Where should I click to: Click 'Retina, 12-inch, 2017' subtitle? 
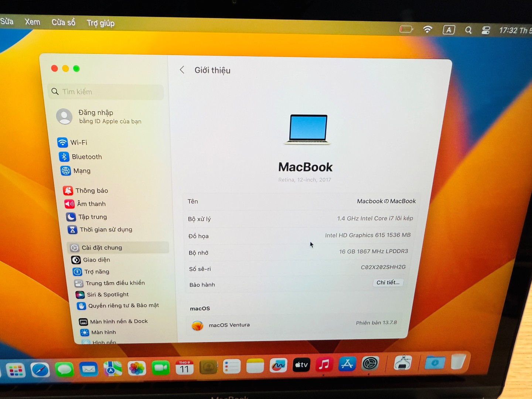305,180
